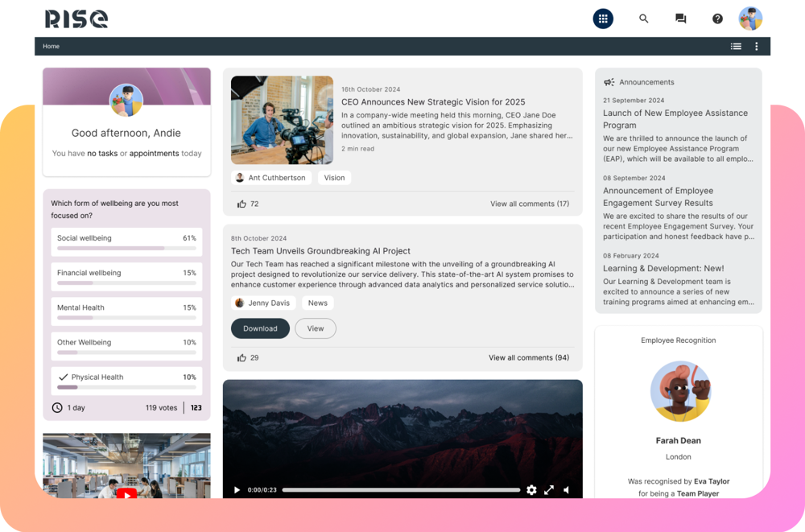Like the CEO strategic vision post

[242, 203]
